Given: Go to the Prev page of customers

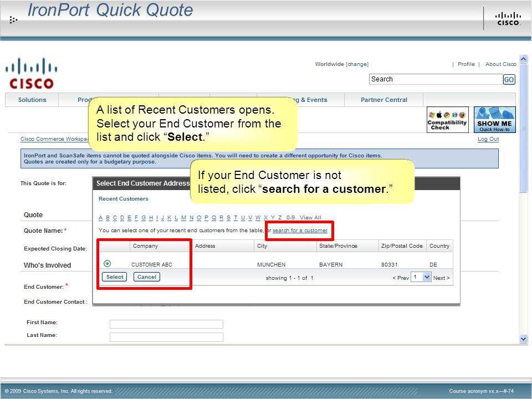Looking at the screenshot, I should 401,278.
